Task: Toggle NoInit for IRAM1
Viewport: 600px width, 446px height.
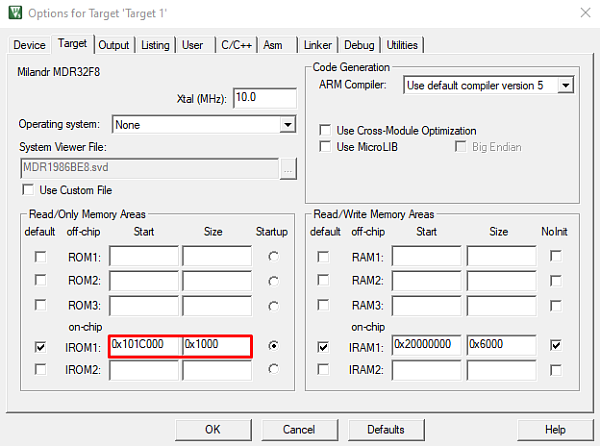Action: point(555,346)
